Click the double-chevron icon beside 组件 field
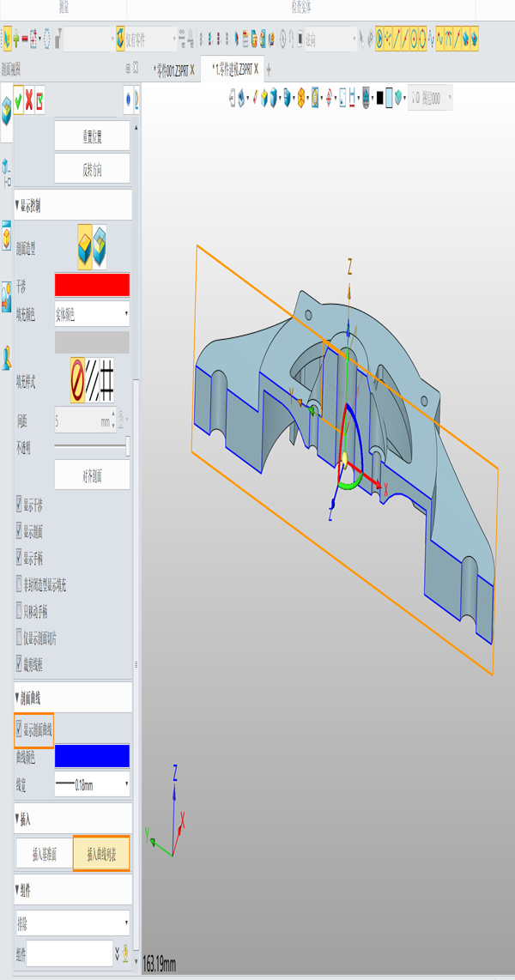The height and width of the screenshot is (980, 515). point(117,953)
